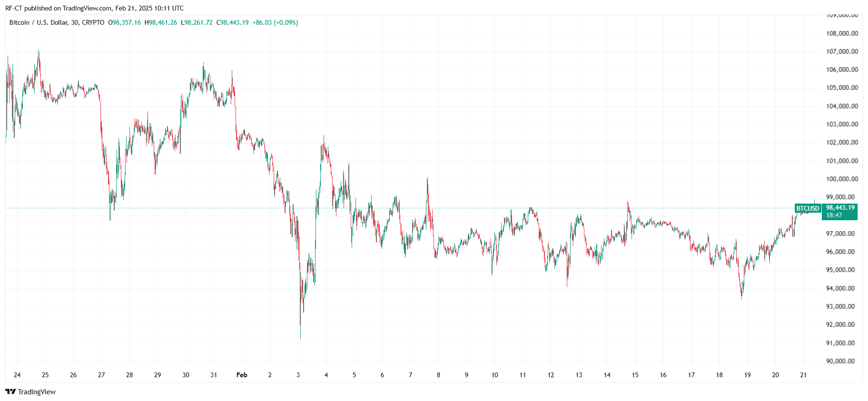The height and width of the screenshot is (401, 868).
Task: Click the close value C98,443.19
Action: (232, 22)
